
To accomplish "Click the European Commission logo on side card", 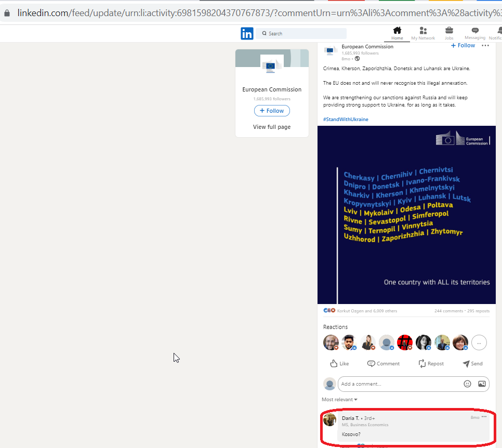I will (x=272, y=65).
